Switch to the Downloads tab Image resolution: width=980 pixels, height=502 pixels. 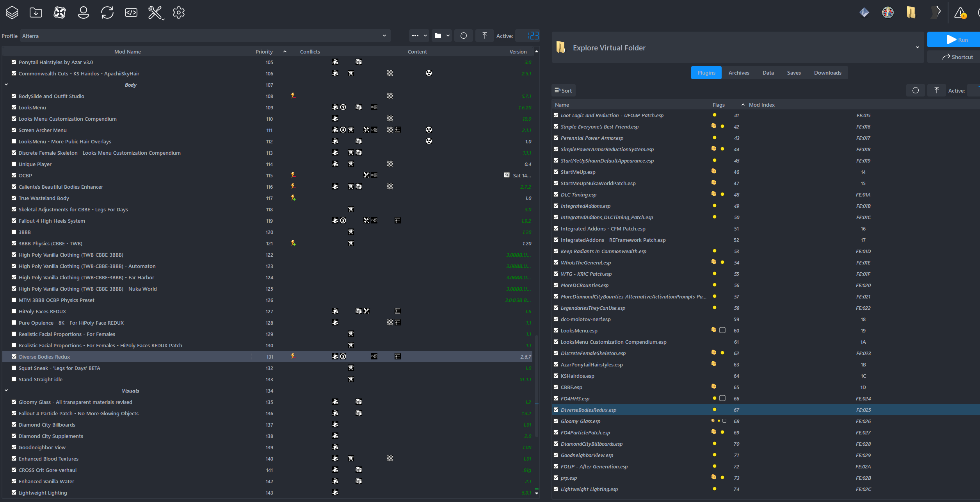827,73
